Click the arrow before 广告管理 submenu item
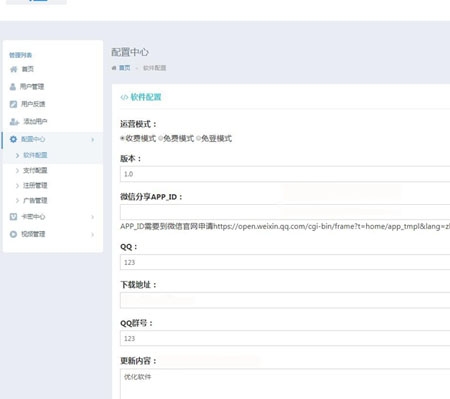The image size is (450, 399). (x=17, y=201)
